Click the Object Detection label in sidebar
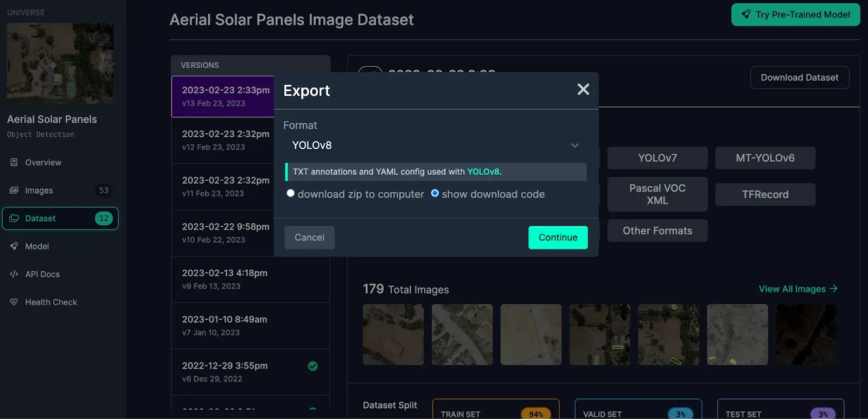868x419 pixels. 41,135
